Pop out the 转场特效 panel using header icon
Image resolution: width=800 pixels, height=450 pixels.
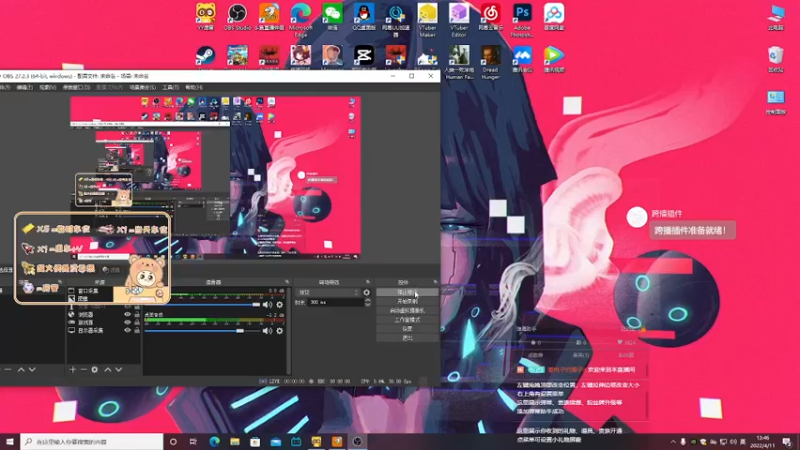pyautogui.click(x=368, y=282)
